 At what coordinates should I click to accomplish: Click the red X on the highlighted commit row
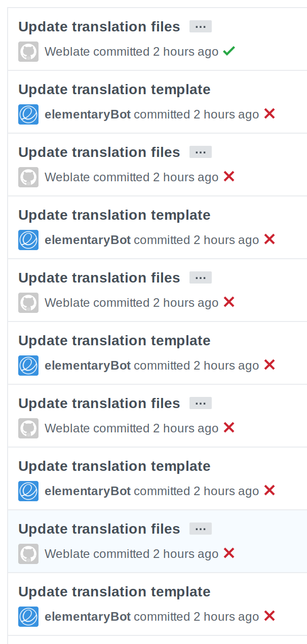pos(229,553)
